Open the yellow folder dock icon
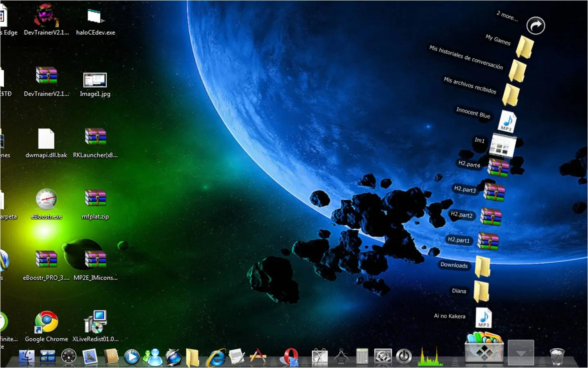This screenshot has height=368, width=588. [192, 357]
